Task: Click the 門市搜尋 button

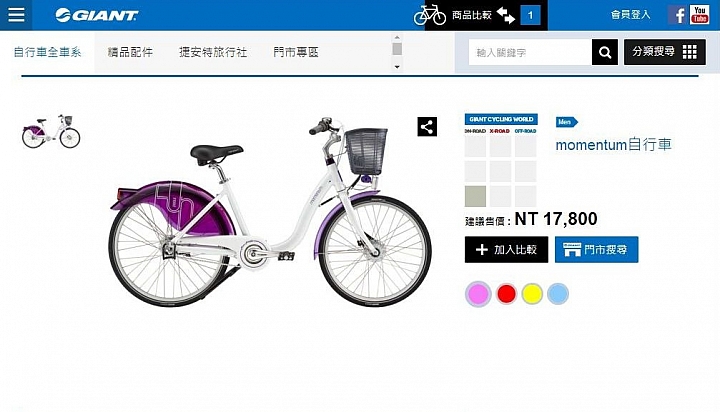Action: pos(596,250)
